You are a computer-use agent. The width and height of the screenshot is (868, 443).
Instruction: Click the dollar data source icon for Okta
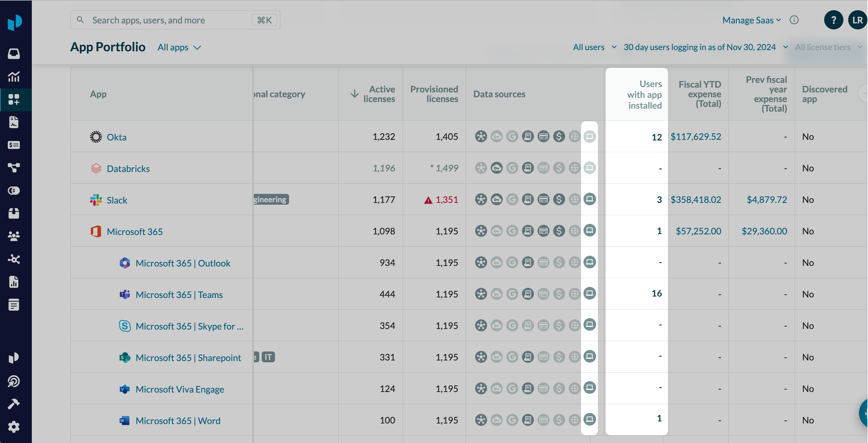pyautogui.click(x=559, y=137)
